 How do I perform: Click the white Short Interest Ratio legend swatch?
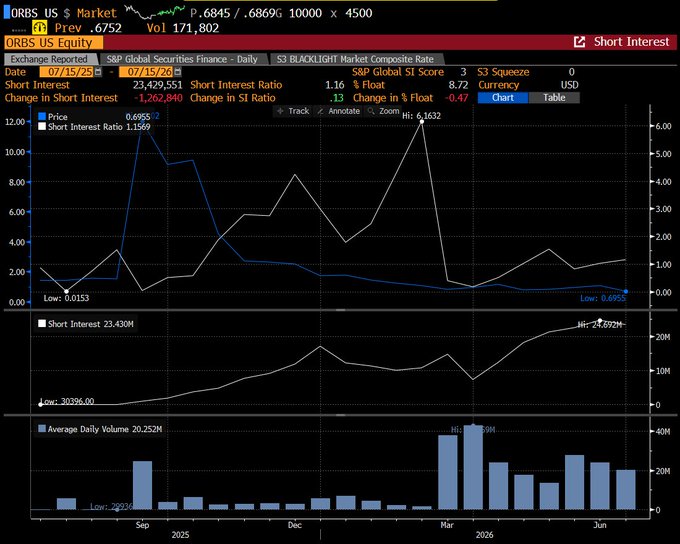(42, 126)
